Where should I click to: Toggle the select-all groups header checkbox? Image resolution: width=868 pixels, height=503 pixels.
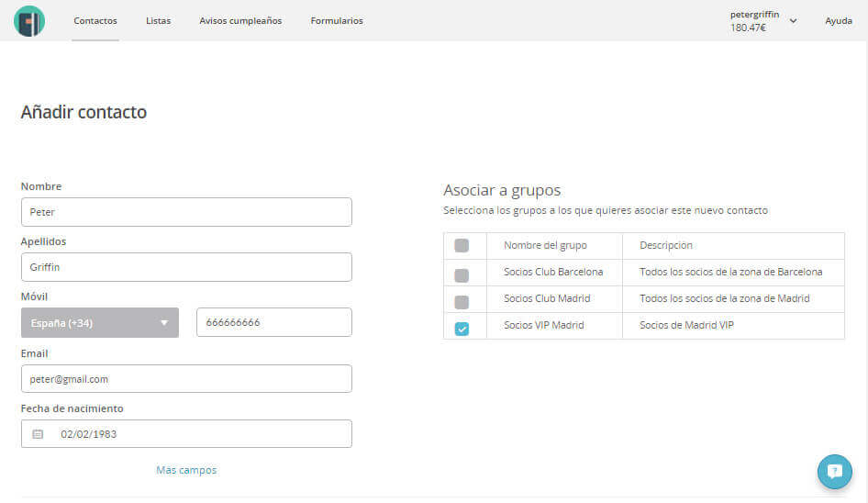click(x=462, y=246)
